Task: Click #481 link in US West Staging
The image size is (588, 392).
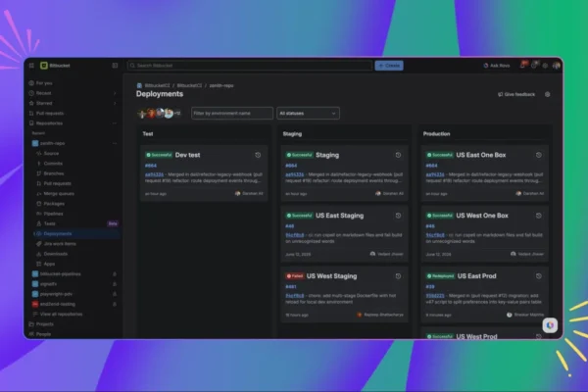Action: pyautogui.click(x=291, y=287)
